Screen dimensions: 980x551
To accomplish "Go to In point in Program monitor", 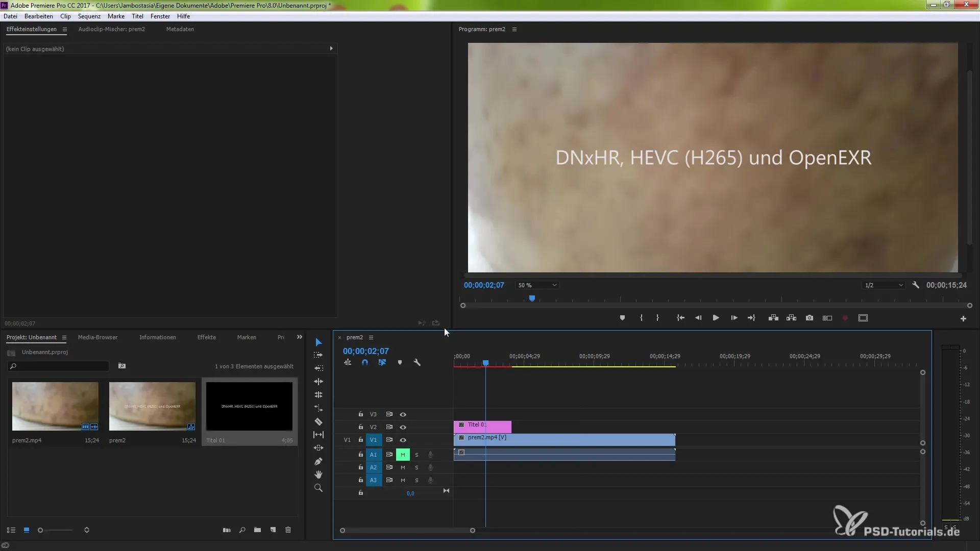I will click(x=680, y=318).
